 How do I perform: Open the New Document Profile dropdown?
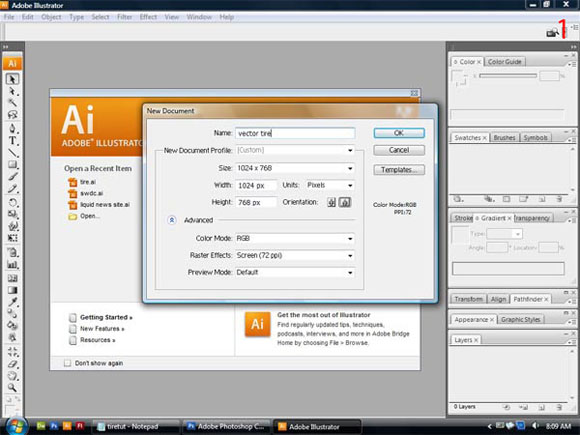295,150
